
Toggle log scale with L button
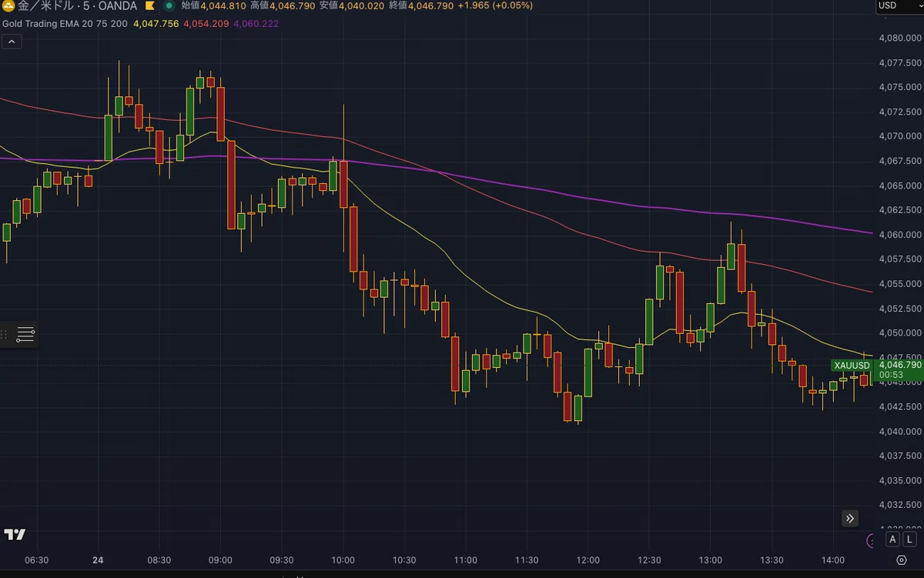point(909,540)
